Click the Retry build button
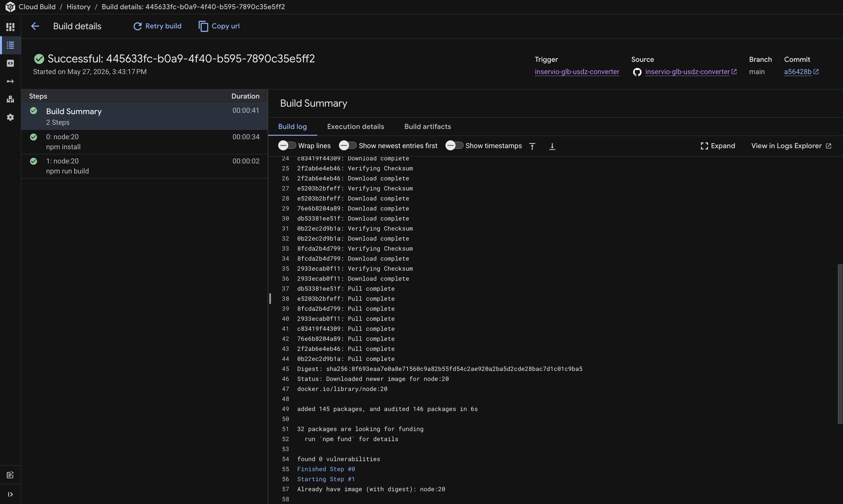The width and height of the screenshot is (843, 504). point(158,26)
